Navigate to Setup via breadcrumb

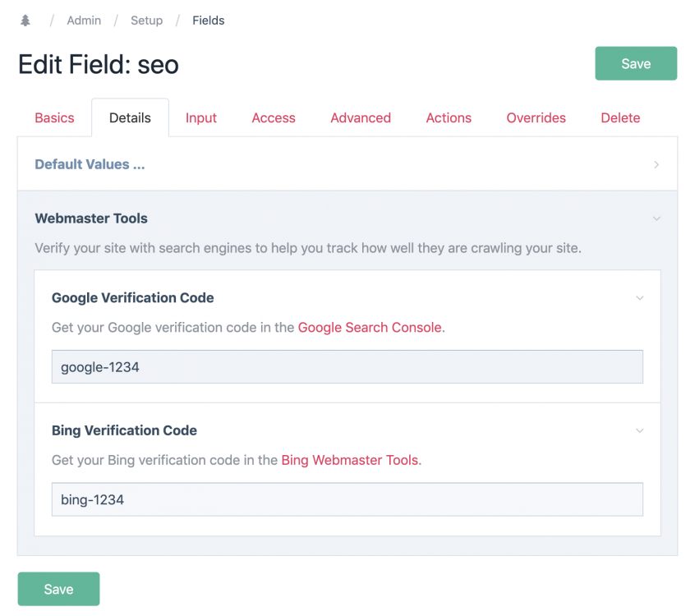coord(146,20)
